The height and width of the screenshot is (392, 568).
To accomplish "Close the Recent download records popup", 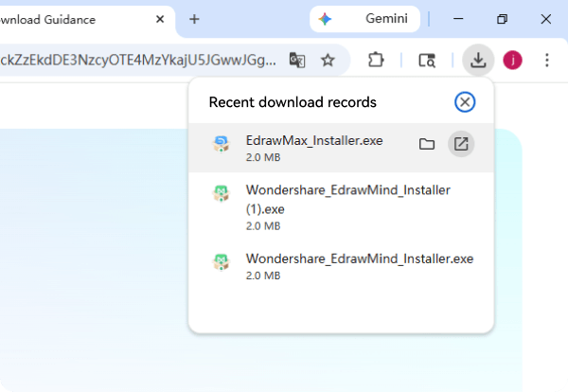I will click(465, 102).
